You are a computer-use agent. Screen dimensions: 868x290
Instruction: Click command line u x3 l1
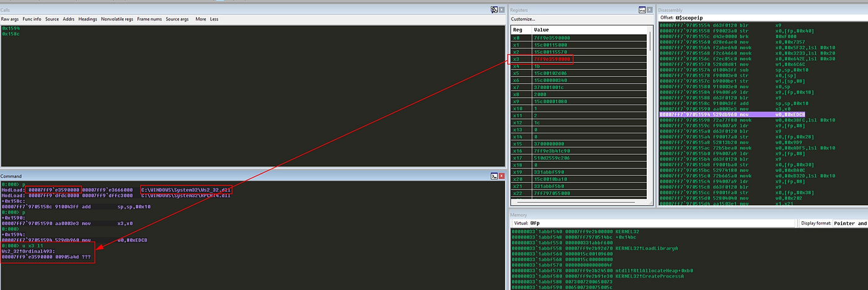click(x=23, y=245)
